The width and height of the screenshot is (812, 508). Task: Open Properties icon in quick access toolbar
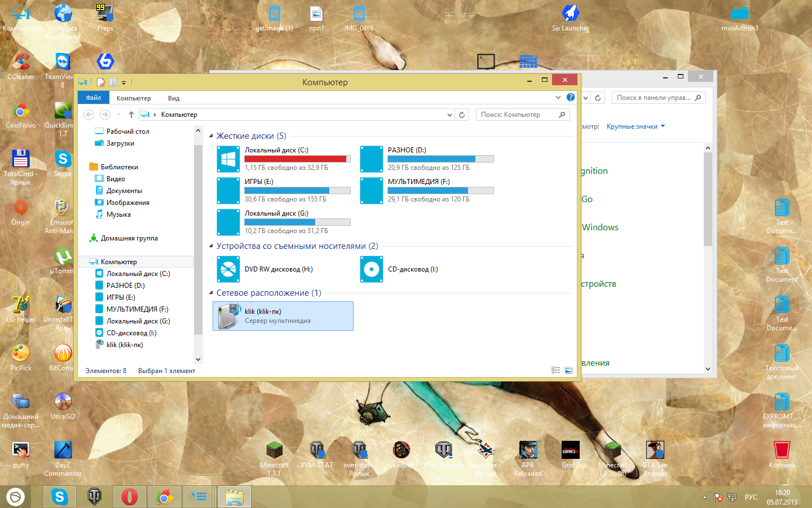pos(101,82)
